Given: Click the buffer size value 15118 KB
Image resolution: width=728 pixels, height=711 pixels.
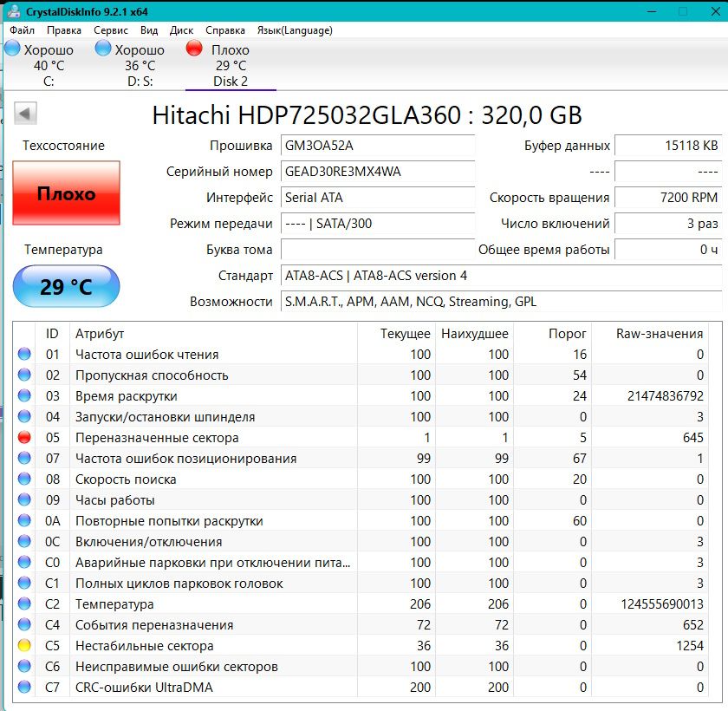Looking at the screenshot, I should point(668,146).
